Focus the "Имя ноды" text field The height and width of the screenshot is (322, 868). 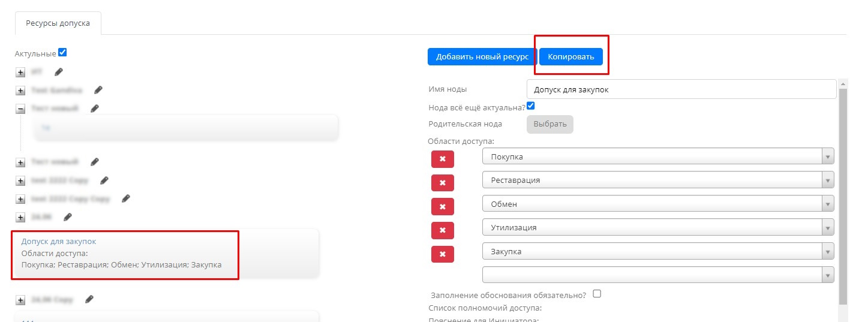(680, 89)
